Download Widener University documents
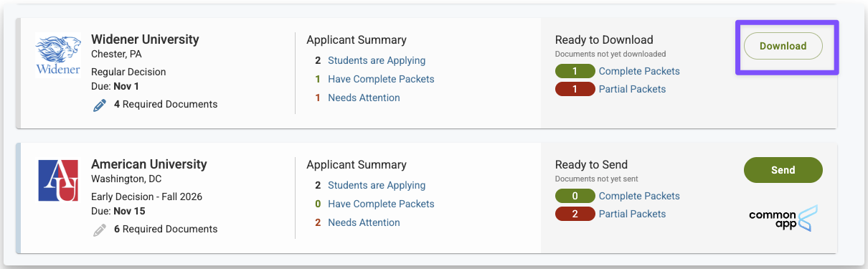This screenshot has width=868, height=269. point(783,46)
